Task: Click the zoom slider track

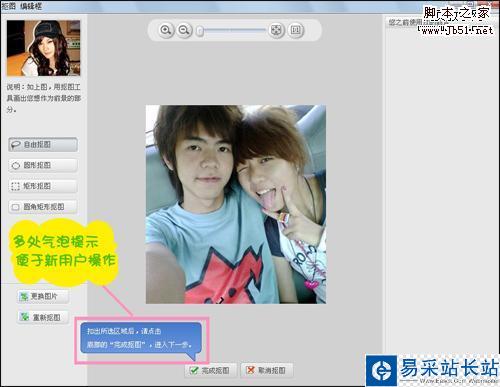Action: pos(232,31)
